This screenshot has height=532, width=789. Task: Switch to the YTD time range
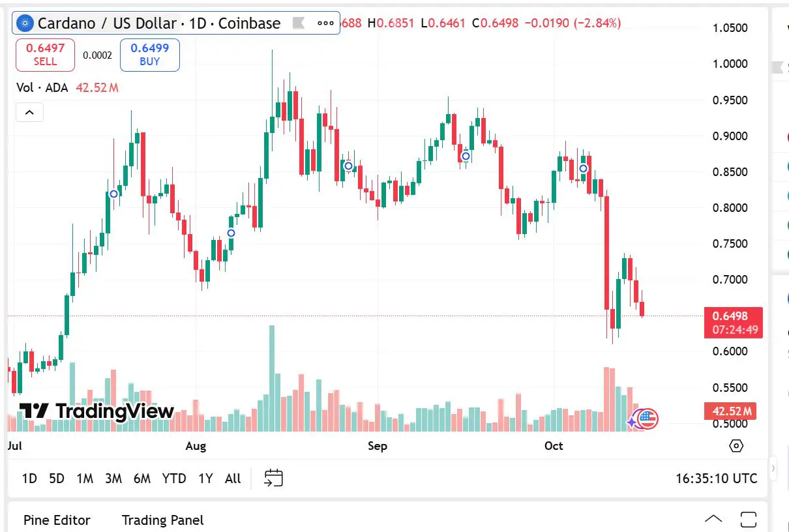point(174,479)
